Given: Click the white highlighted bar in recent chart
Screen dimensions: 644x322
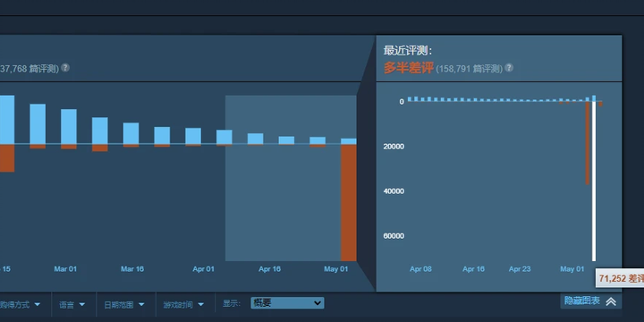Looking at the screenshot, I should pyautogui.click(x=594, y=181).
